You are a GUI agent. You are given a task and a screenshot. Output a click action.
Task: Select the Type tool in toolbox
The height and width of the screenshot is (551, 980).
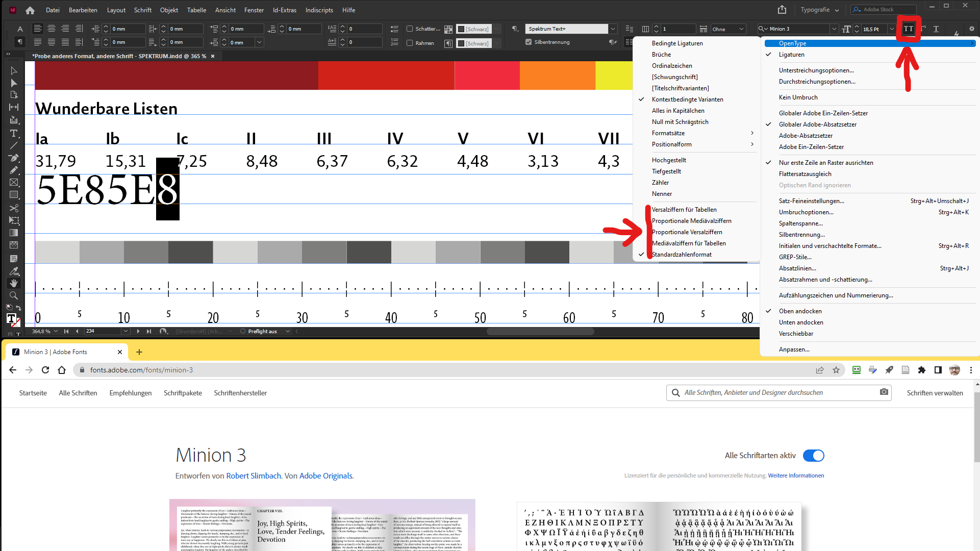[14, 133]
